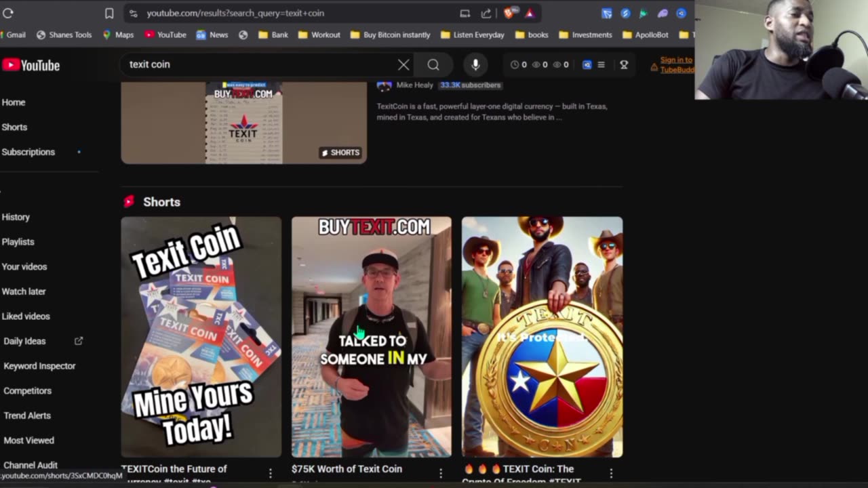Open the Mike Healy channel name
The width and height of the screenshot is (868, 488).
414,85
